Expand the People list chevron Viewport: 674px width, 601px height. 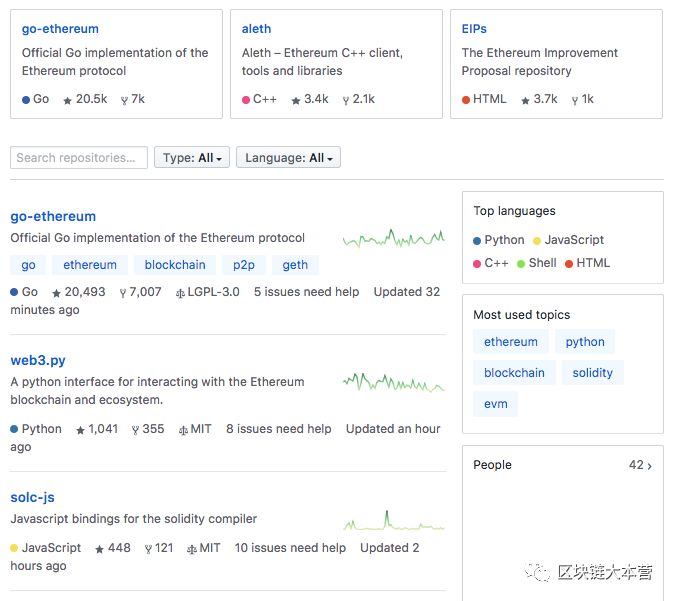point(649,466)
